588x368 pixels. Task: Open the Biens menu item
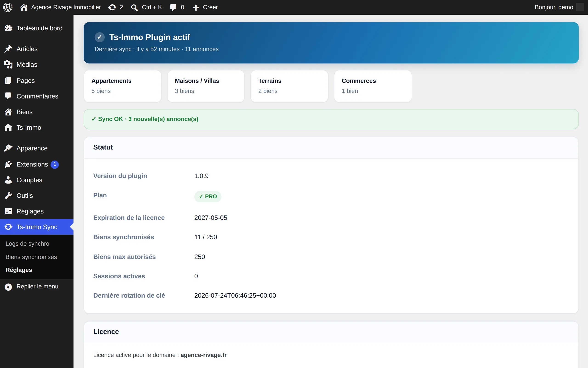pyautogui.click(x=37, y=112)
